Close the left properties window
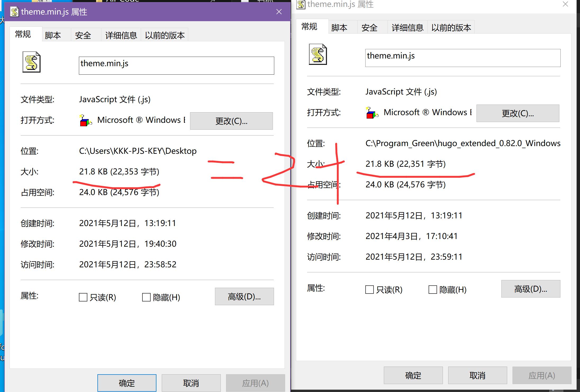The width and height of the screenshot is (580, 392). pos(279,12)
